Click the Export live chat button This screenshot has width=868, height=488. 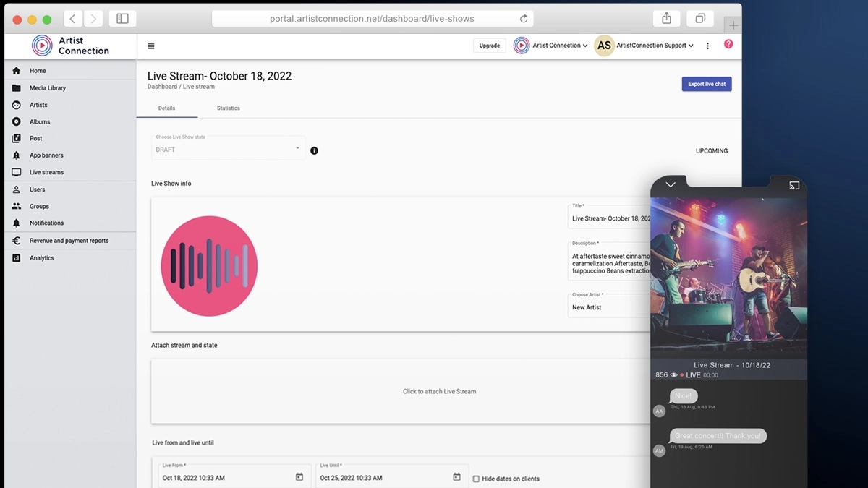click(707, 84)
